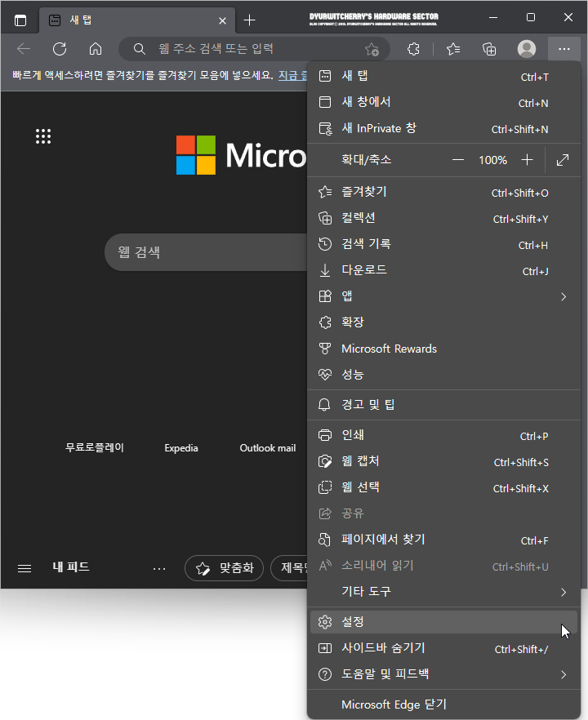
Task: Open the 무료로플레이 quick link
Action: click(x=95, y=447)
